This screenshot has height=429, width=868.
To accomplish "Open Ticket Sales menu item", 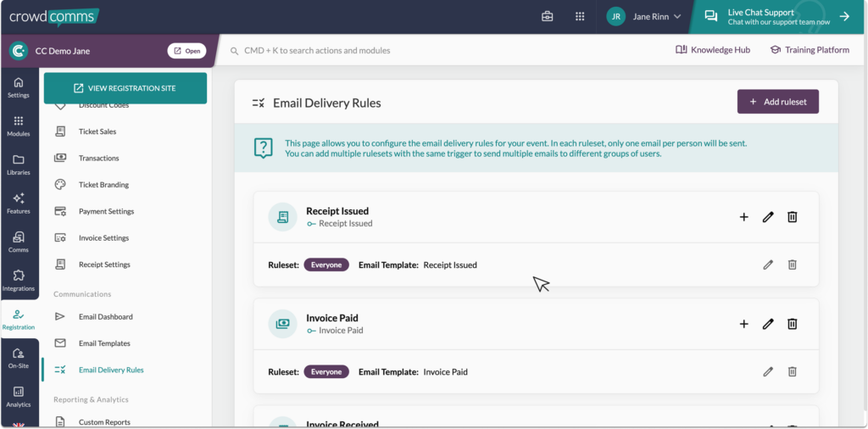I will [97, 131].
